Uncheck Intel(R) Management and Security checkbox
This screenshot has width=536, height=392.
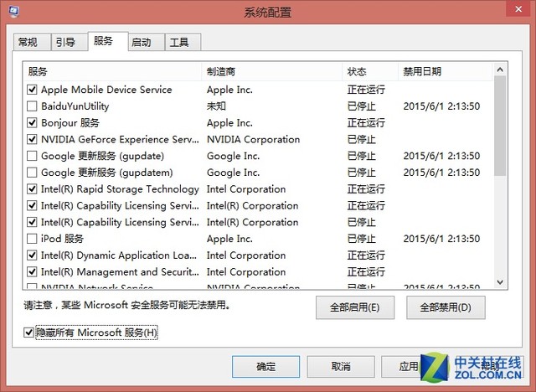32,271
